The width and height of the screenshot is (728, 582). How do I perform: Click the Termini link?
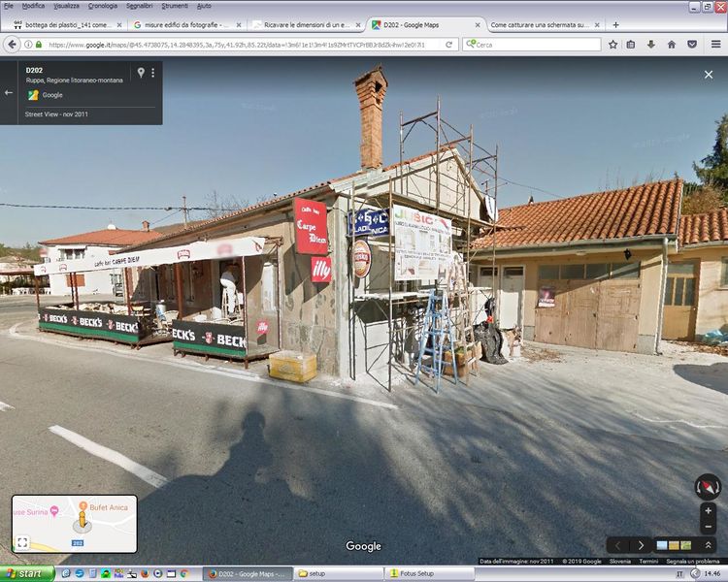648,561
